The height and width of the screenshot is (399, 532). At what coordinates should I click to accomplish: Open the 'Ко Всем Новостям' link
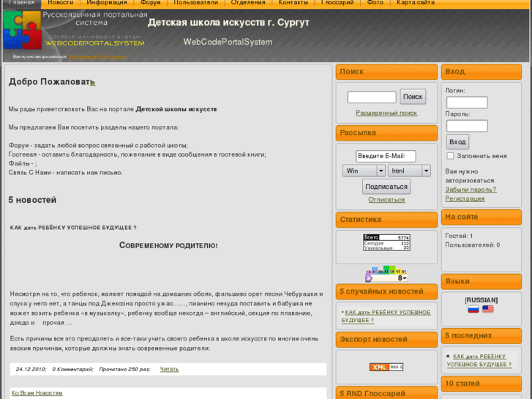click(37, 393)
